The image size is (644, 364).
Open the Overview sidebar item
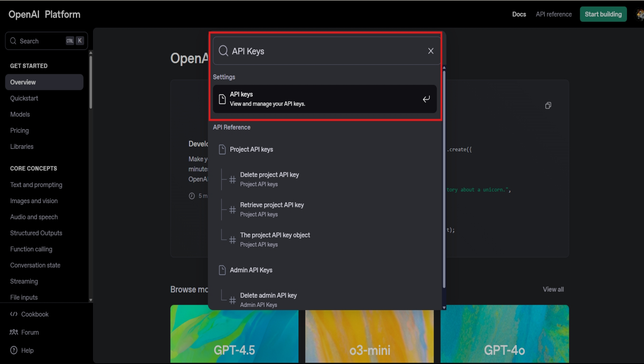[x=44, y=82]
